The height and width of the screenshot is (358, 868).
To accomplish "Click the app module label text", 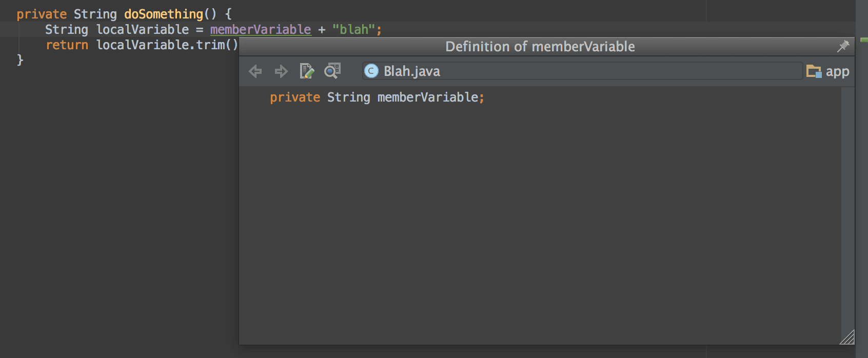I will pos(837,71).
